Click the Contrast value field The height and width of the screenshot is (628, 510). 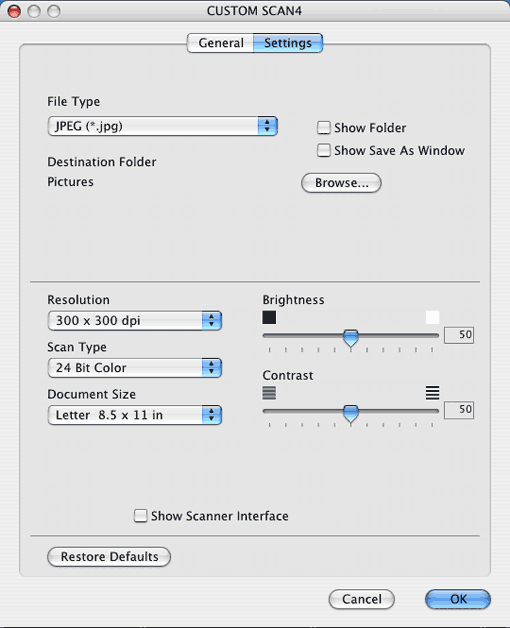(x=459, y=410)
